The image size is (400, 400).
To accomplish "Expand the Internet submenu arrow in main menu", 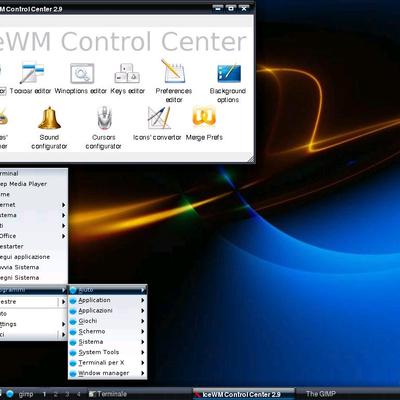I will pyautogui.click(x=63, y=205).
